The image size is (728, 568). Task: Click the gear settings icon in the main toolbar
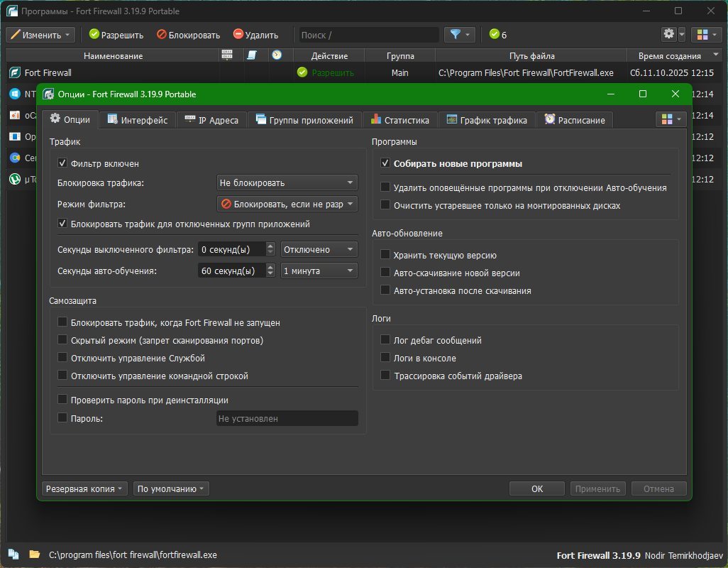(668, 35)
